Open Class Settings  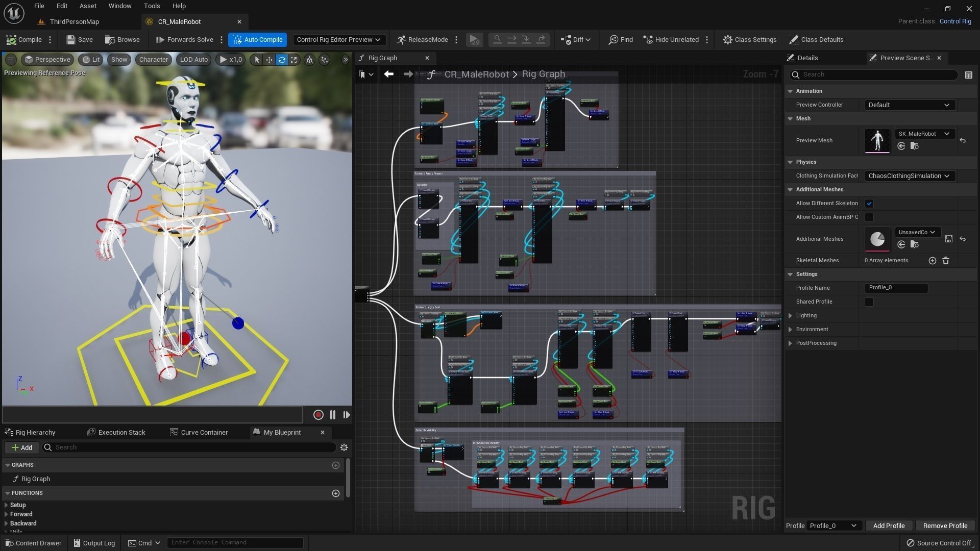[x=749, y=39]
